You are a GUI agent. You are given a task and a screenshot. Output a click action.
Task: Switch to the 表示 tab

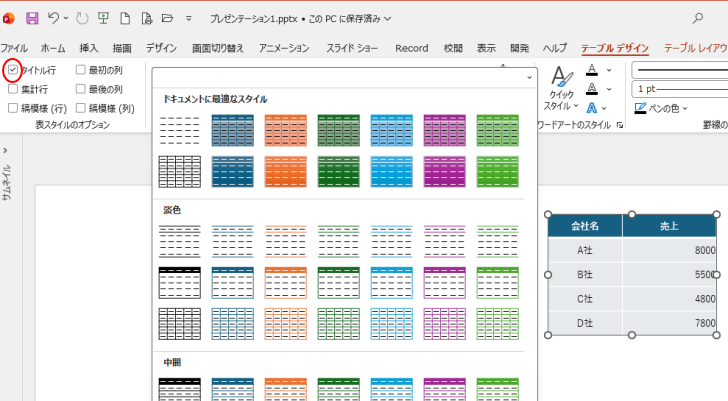pyautogui.click(x=486, y=48)
